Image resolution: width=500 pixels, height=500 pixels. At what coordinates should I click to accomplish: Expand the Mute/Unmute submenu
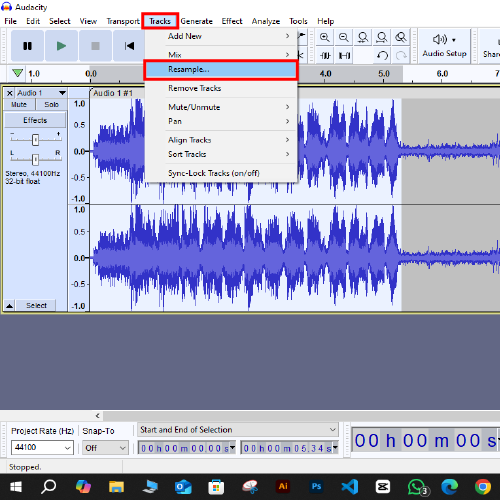click(221, 107)
